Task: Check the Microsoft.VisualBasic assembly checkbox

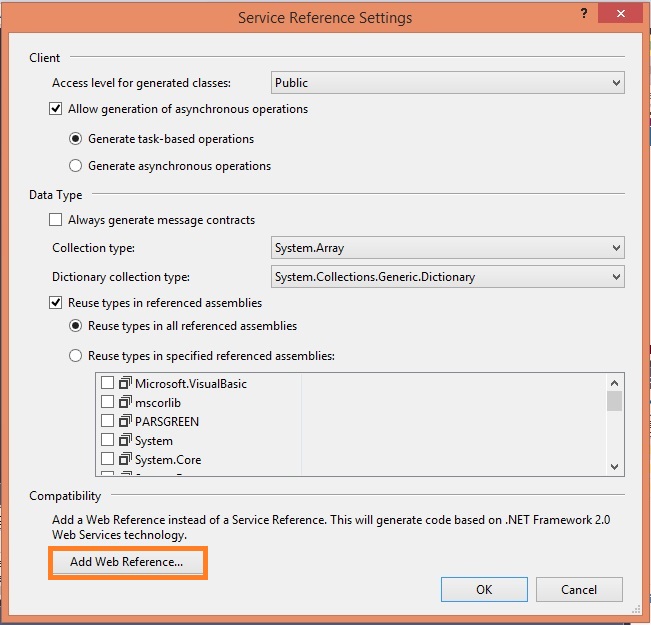Action: point(107,383)
